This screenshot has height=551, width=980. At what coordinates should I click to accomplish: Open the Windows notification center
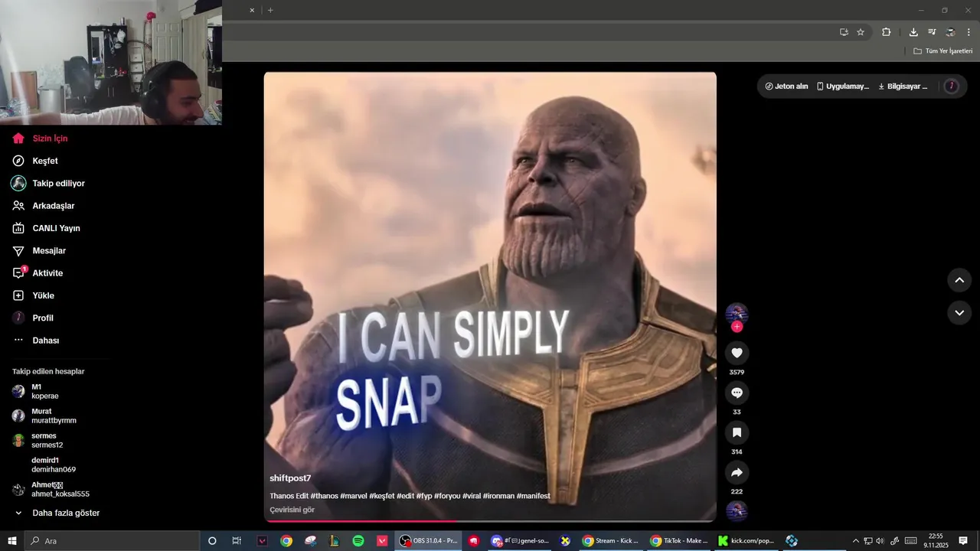click(x=963, y=541)
